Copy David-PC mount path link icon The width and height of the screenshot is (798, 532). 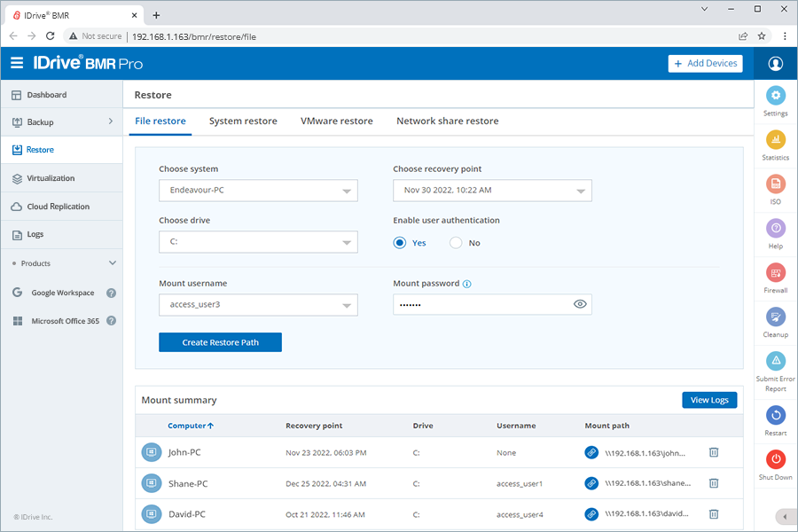[x=591, y=514]
